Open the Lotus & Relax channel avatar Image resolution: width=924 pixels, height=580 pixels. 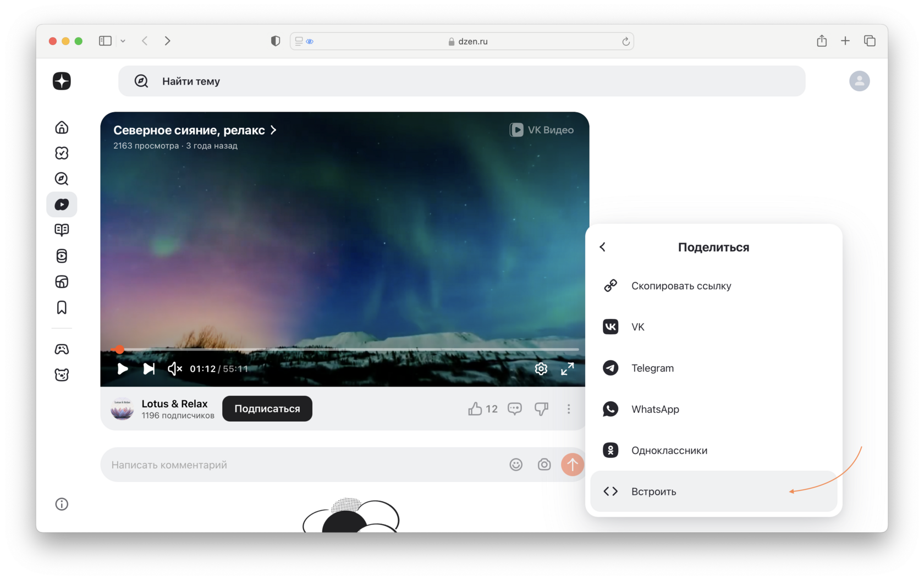click(x=122, y=408)
